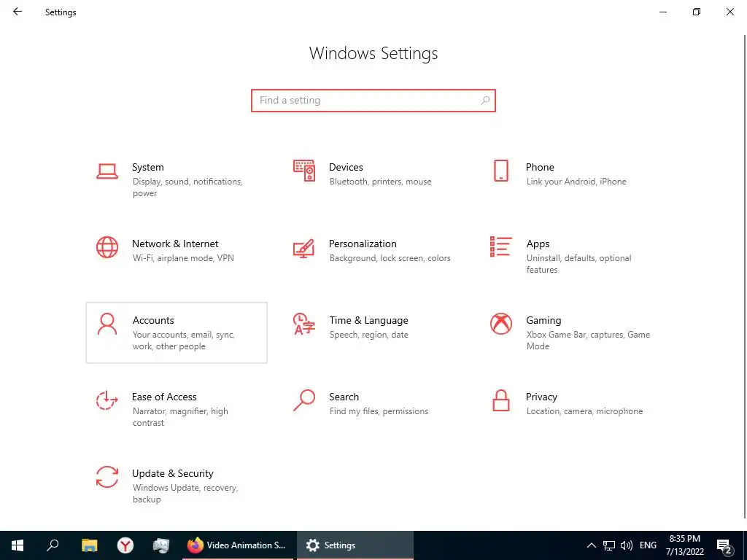Click the Update & Security refresh icon
Screen dimensions: 747x560
[x=107, y=477]
